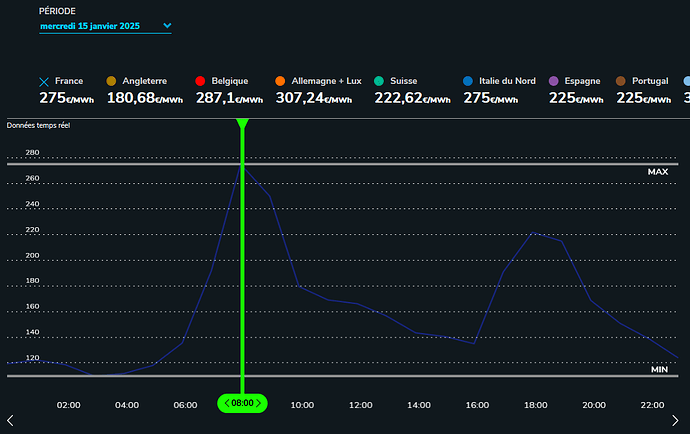
Task: Step the 08:00 marker back one hour
Action: [x=227, y=403]
